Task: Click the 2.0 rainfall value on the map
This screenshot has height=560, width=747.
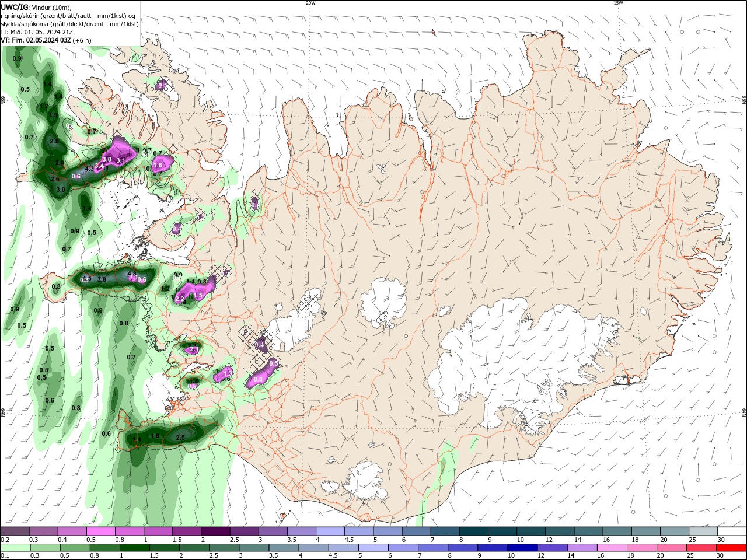Action: [60, 163]
